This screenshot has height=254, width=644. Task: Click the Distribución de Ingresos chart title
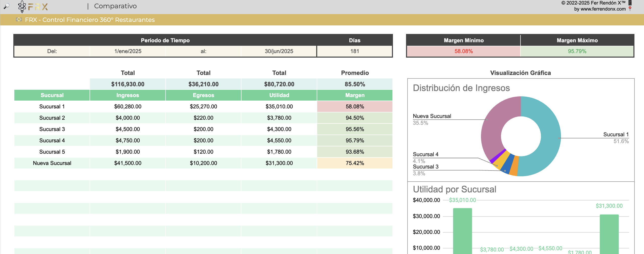(x=461, y=88)
